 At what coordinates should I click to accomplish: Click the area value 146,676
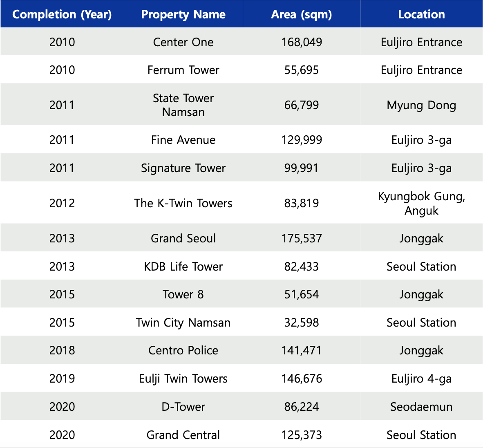[x=302, y=379]
